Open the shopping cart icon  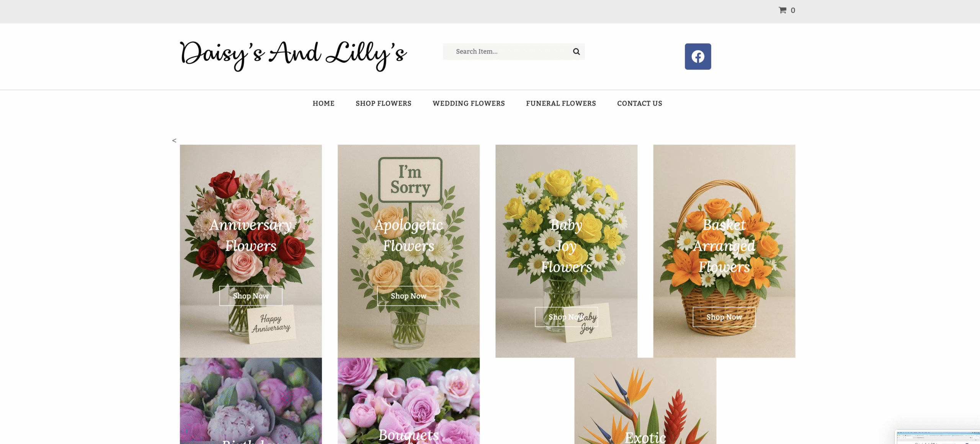pos(782,10)
